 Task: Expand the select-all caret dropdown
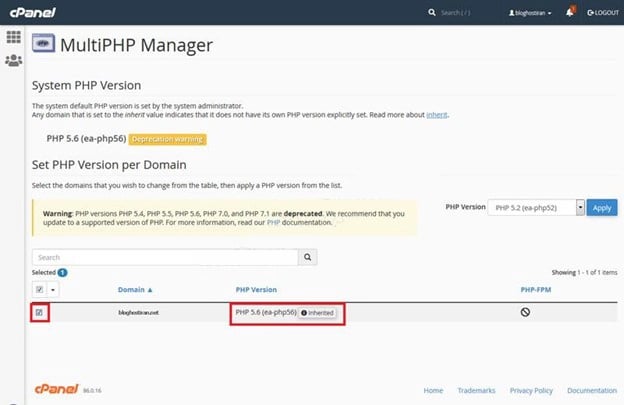pyautogui.click(x=53, y=290)
